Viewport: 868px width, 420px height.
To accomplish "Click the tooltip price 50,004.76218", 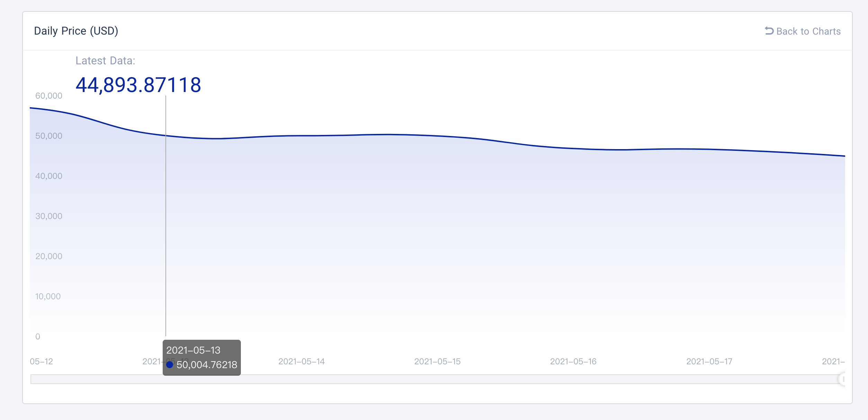I will pyautogui.click(x=207, y=365).
